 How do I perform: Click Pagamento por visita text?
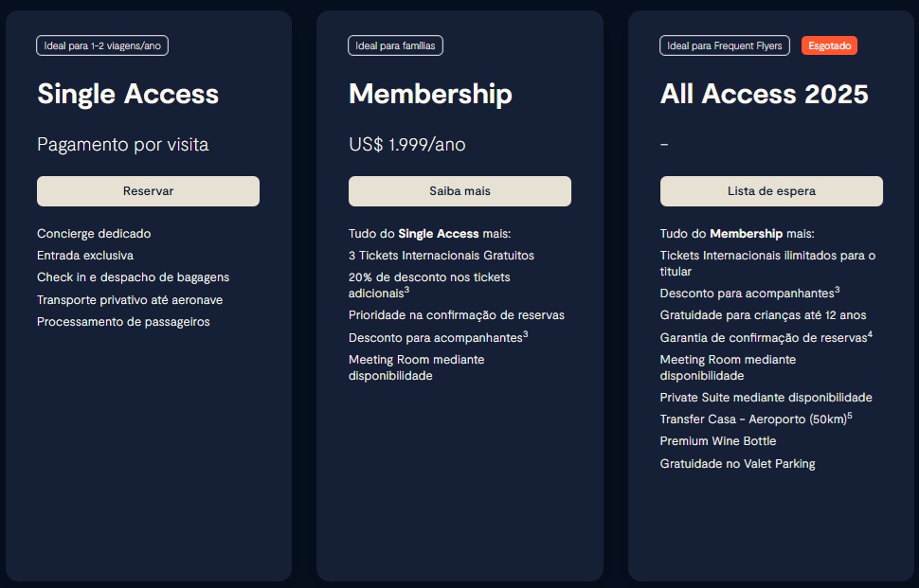click(x=122, y=144)
